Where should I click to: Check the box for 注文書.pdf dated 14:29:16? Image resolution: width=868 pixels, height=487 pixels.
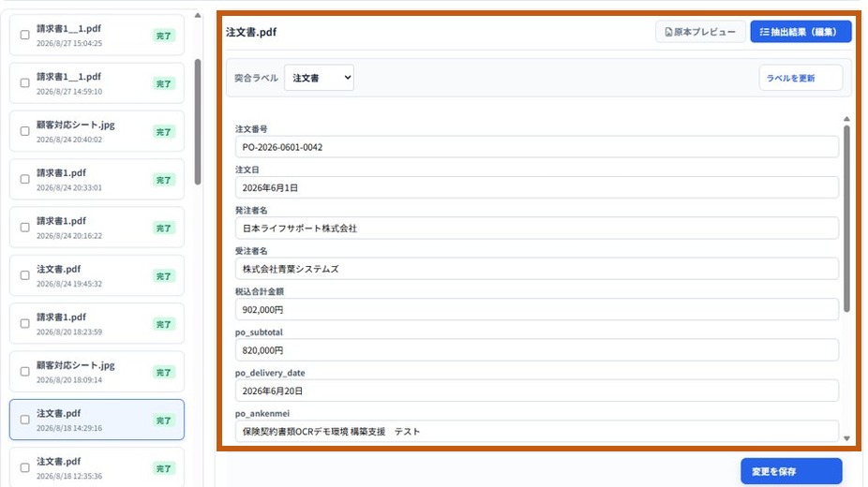pos(25,420)
